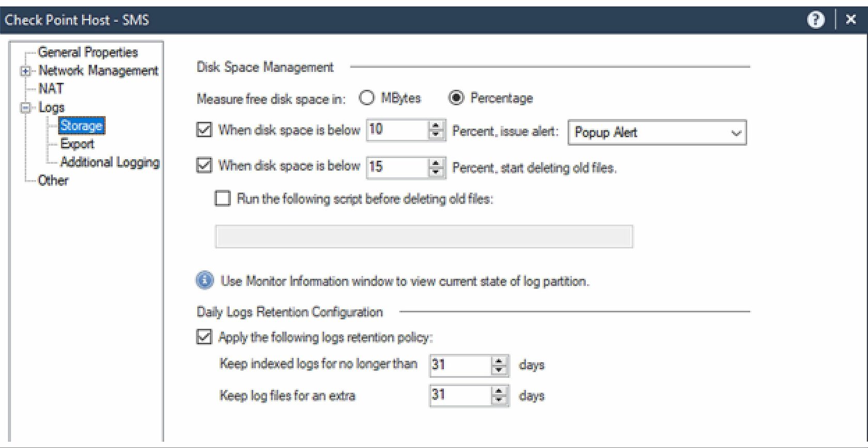This screenshot has width=868, height=448.
Task: Close the Check Point Host dialog
Action: click(850, 20)
